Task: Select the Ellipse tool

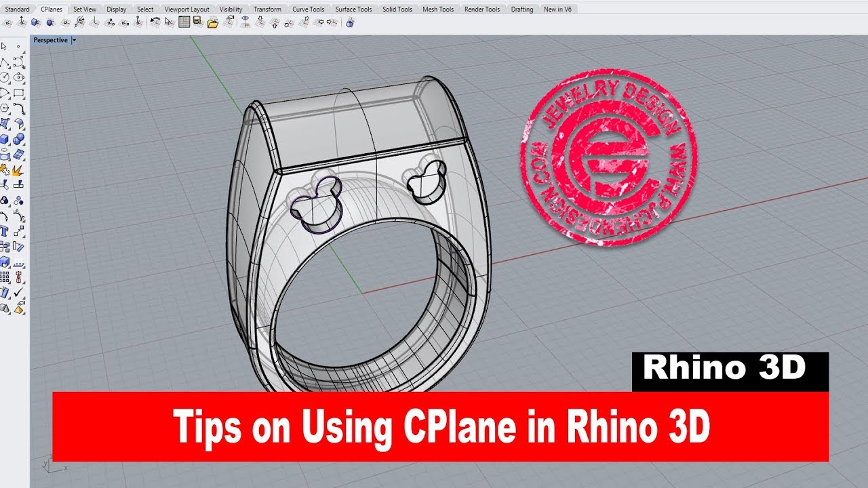Action: coord(18,77)
